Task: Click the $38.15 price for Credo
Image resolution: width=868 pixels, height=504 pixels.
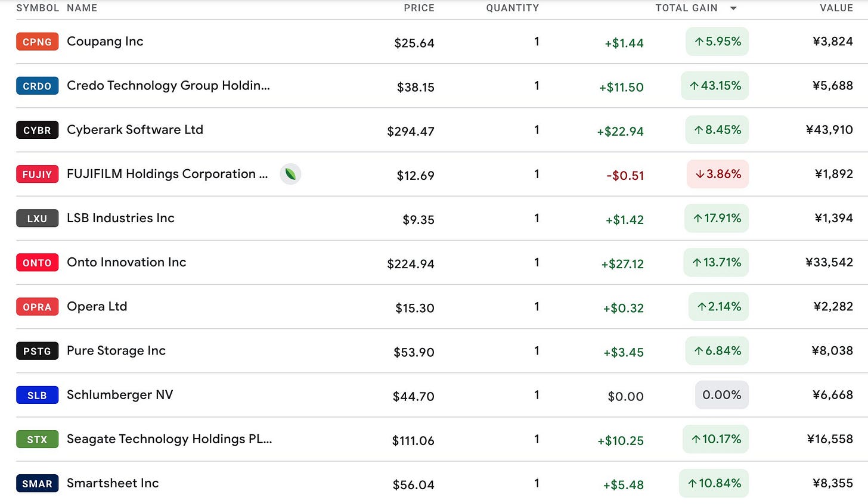Action: click(x=416, y=87)
